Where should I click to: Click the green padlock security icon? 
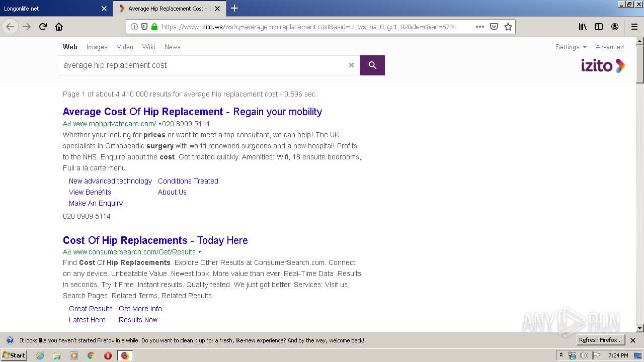[x=154, y=27]
